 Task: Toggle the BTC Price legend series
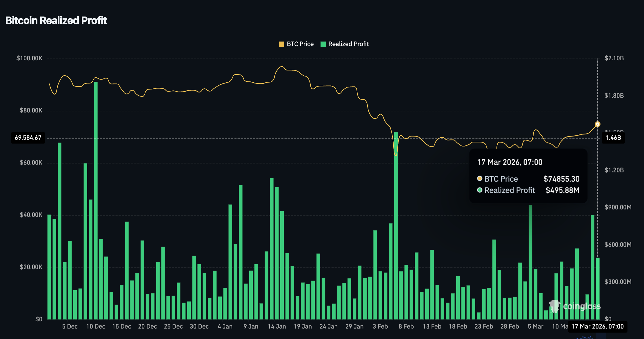tap(300, 44)
